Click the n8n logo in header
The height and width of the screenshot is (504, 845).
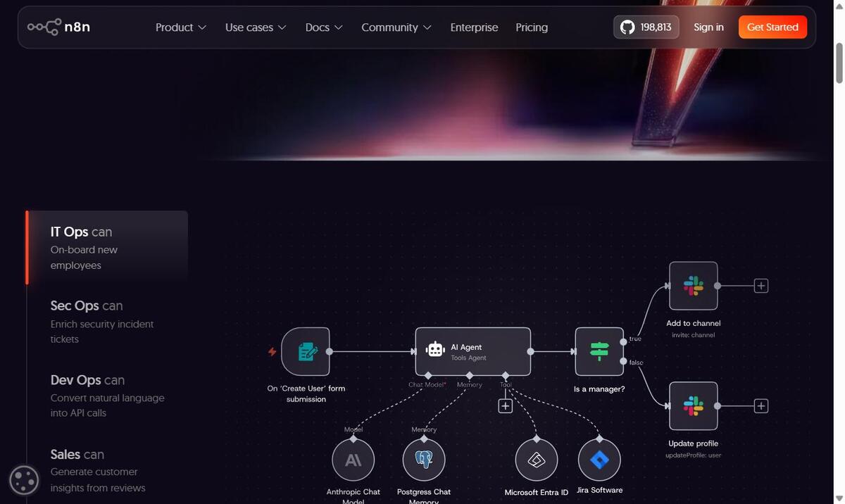click(x=58, y=27)
